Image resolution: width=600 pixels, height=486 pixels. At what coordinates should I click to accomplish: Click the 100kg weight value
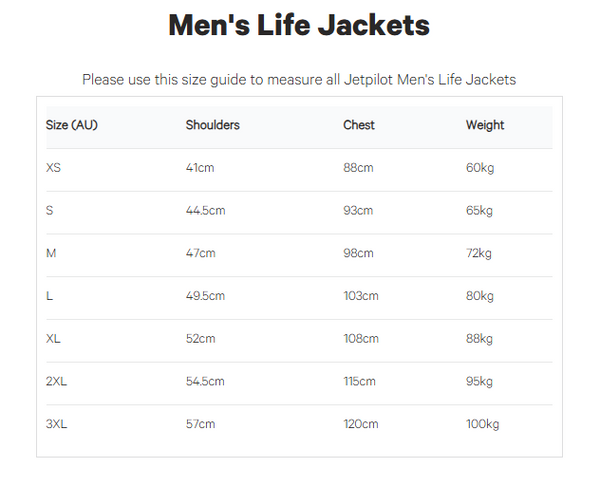pyautogui.click(x=482, y=424)
